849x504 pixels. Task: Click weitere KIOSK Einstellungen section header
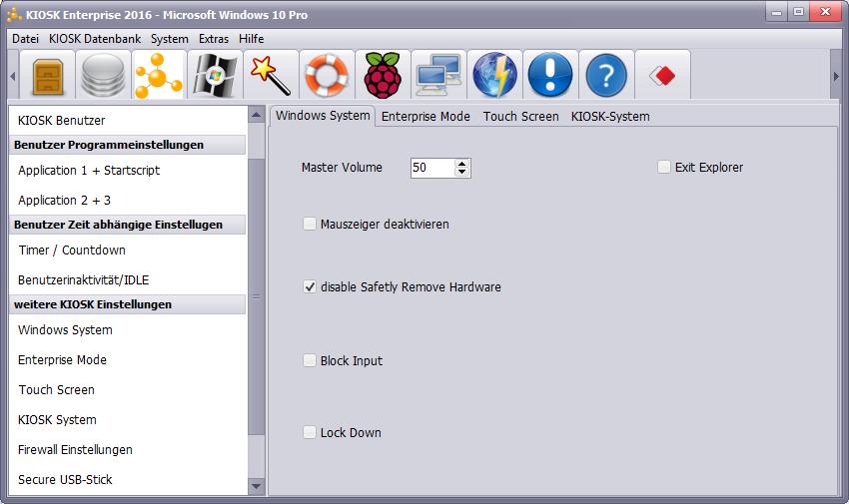point(128,304)
